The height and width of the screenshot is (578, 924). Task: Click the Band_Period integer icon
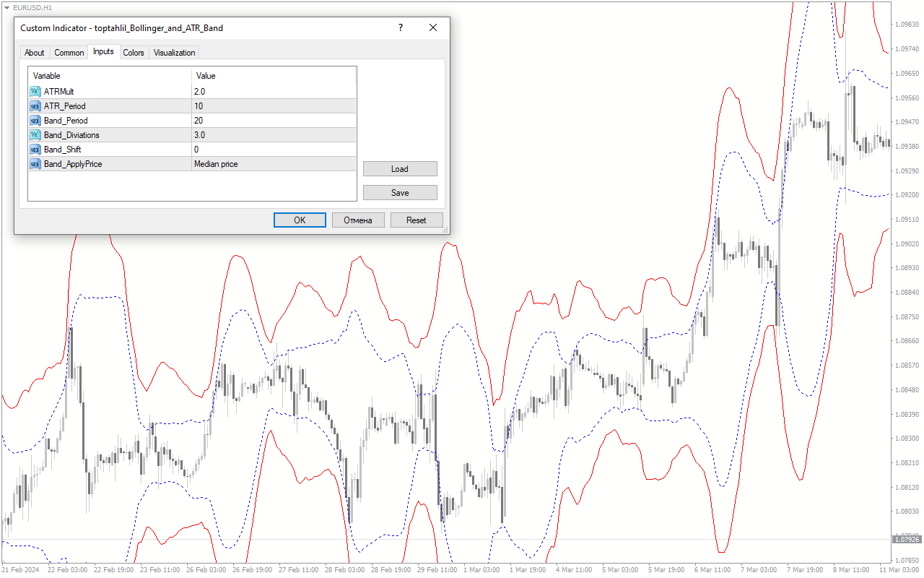[35, 121]
